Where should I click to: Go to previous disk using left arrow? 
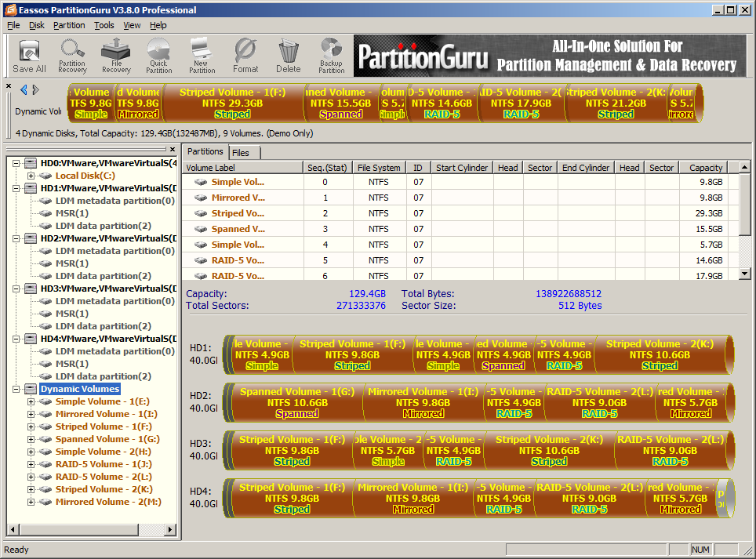(x=24, y=89)
